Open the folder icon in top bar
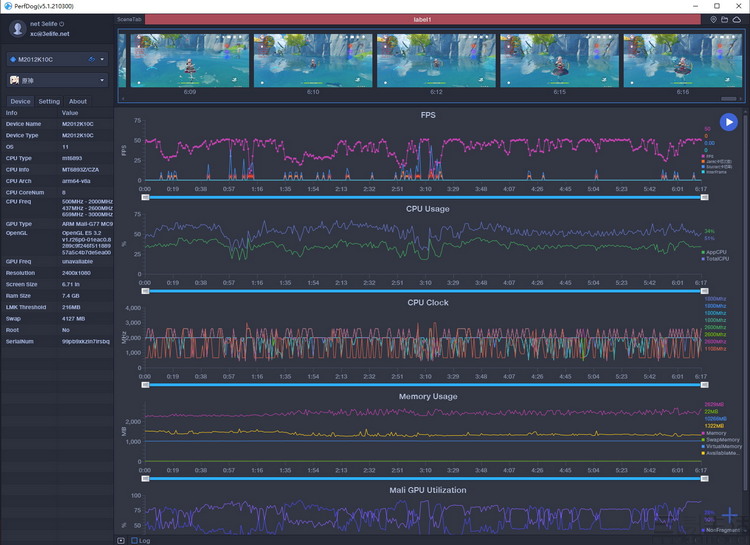Viewport: 750px width, 545px height. pyautogui.click(x=725, y=20)
